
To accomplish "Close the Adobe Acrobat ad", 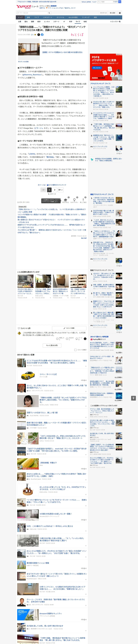I will [x=121, y=55].
